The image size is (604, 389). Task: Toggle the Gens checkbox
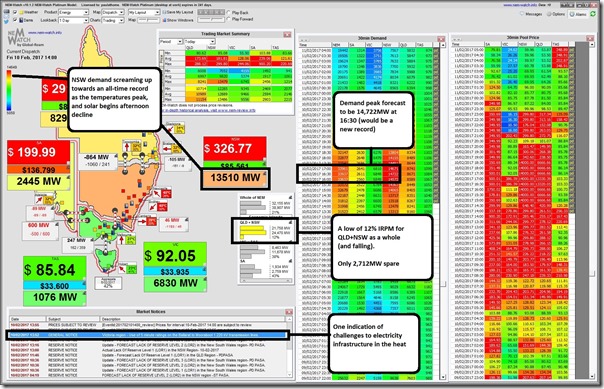click(x=15, y=20)
